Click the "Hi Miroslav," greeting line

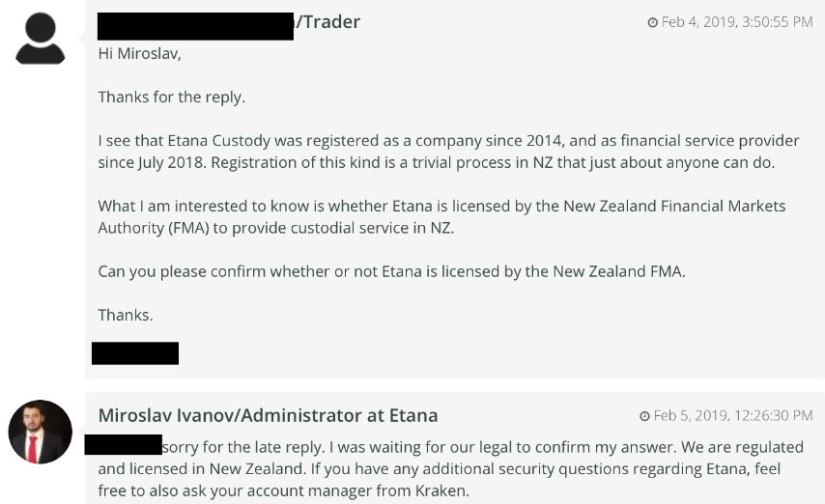139,54
